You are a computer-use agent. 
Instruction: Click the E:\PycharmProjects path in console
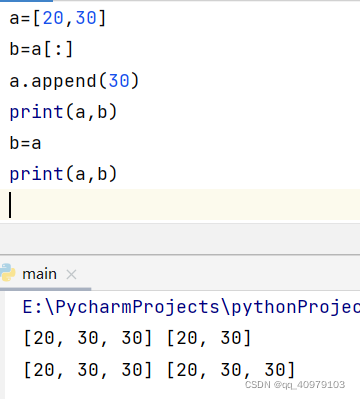coord(191,307)
